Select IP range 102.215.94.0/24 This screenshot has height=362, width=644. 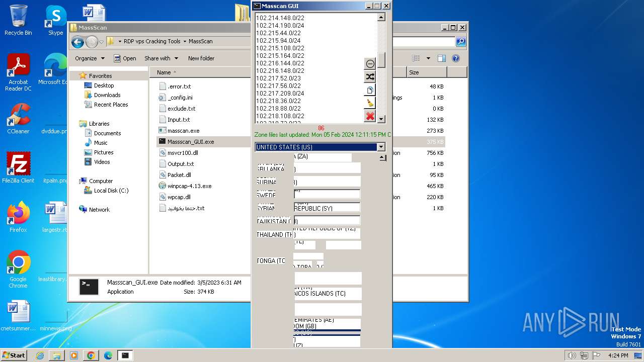(x=278, y=40)
